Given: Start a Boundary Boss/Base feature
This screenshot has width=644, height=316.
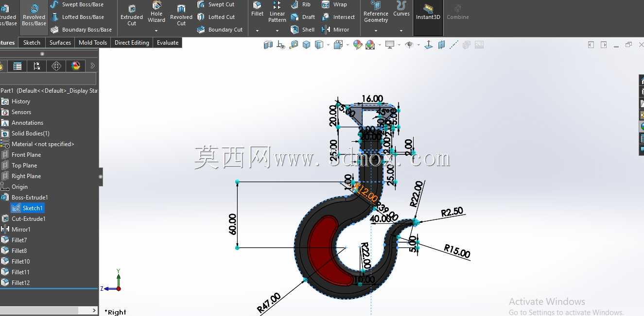Looking at the screenshot, I should tap(81, 30).
